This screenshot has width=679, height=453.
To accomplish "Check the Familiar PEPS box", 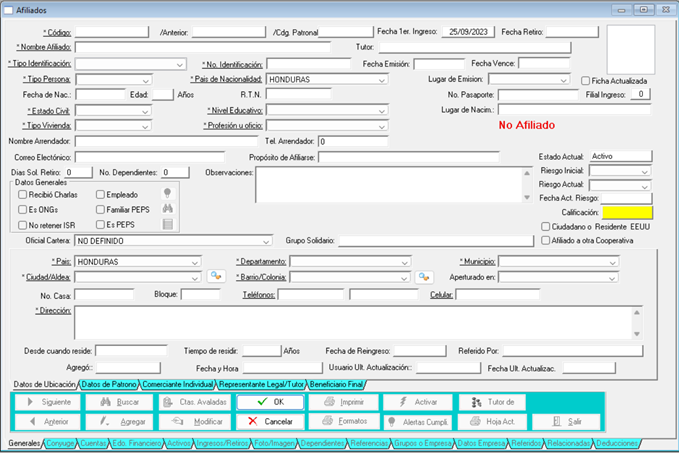I will tap(100, 210).
